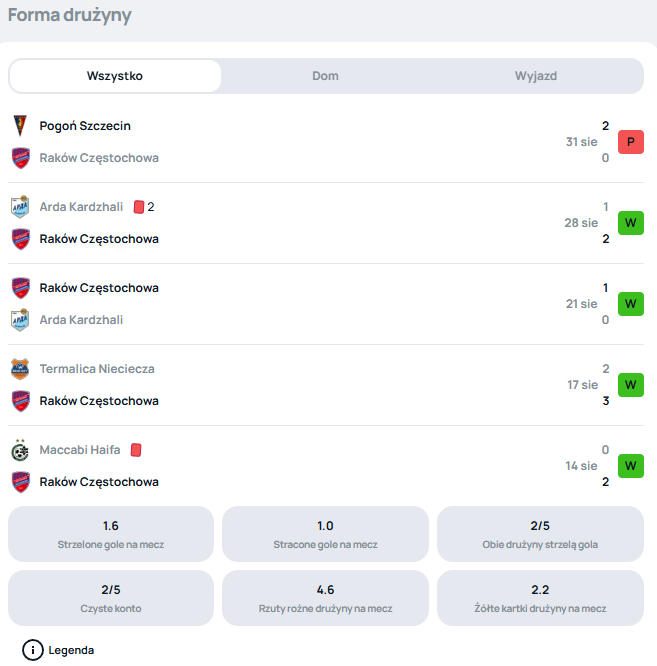
Task: Click the Czyste konto stat card
Action: pos(111,598)
